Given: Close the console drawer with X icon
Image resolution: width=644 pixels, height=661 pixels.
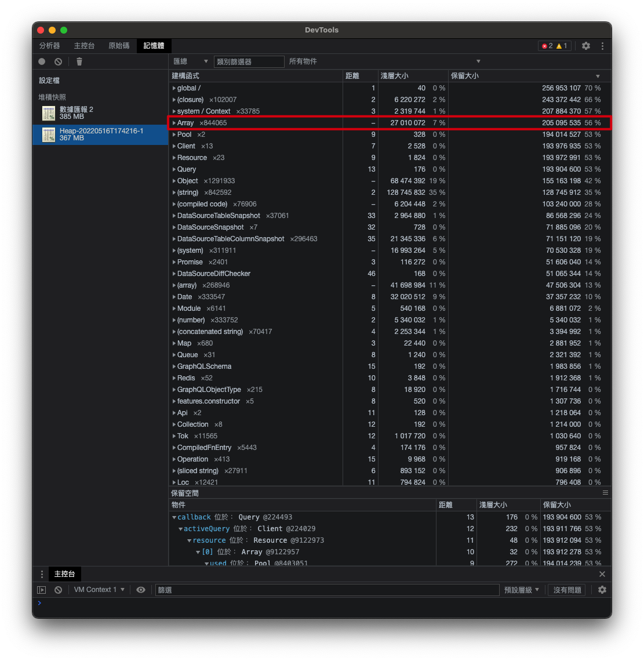Looking at the screenshot, I should (x=602, y=574).
